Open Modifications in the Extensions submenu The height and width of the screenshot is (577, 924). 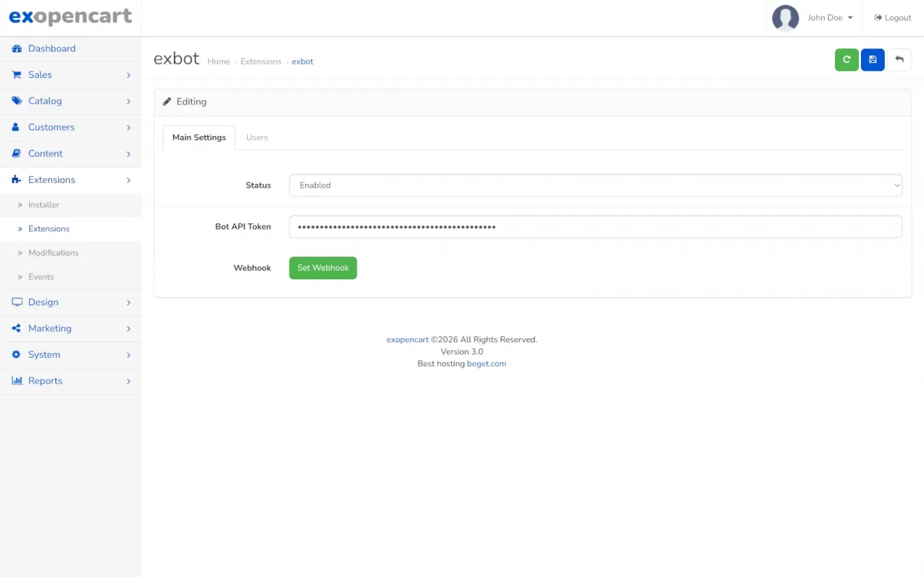(x=53, y=253)
